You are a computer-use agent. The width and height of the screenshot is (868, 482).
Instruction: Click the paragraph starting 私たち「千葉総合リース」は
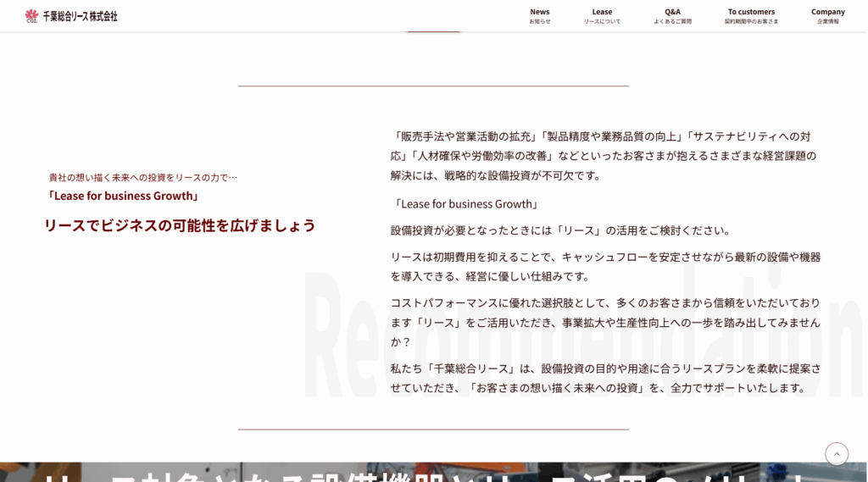coord(605,379)
